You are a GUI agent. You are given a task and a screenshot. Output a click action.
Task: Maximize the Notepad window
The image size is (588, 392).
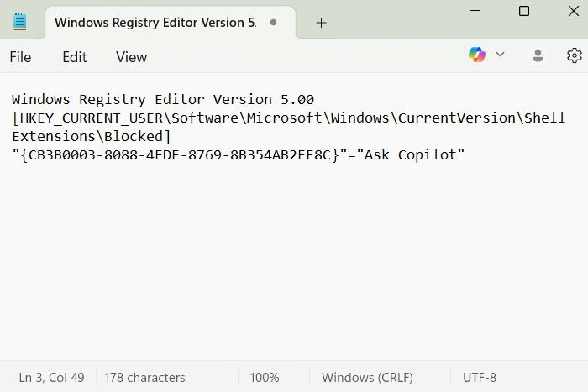tap(524, 11)
